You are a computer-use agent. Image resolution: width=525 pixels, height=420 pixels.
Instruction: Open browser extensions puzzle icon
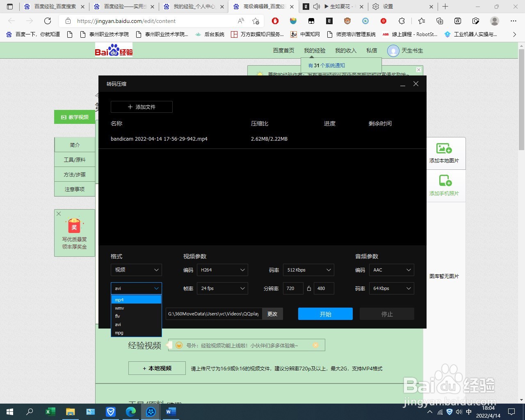point(402,21)
